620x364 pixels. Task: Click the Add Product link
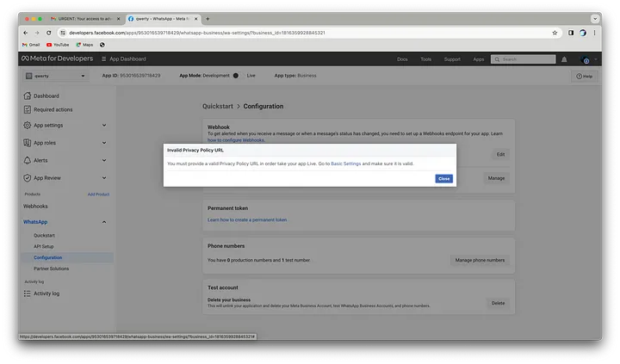98,194
